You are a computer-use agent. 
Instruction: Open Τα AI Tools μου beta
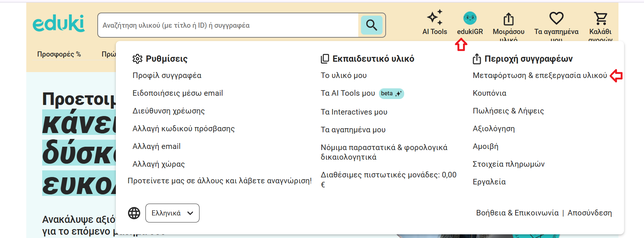pyautogui.click(x=348, y=93)
